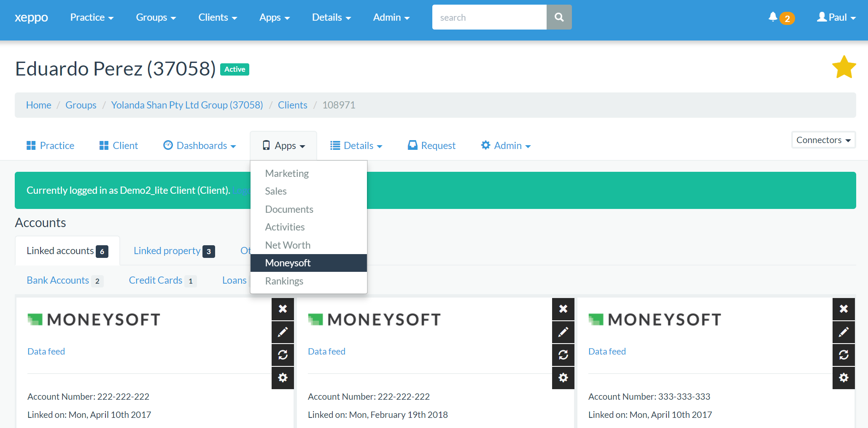Switch to Linked property tab
The height and width of the screenshot is (428, 868).
pyautogui.click(x=167, y=251)
